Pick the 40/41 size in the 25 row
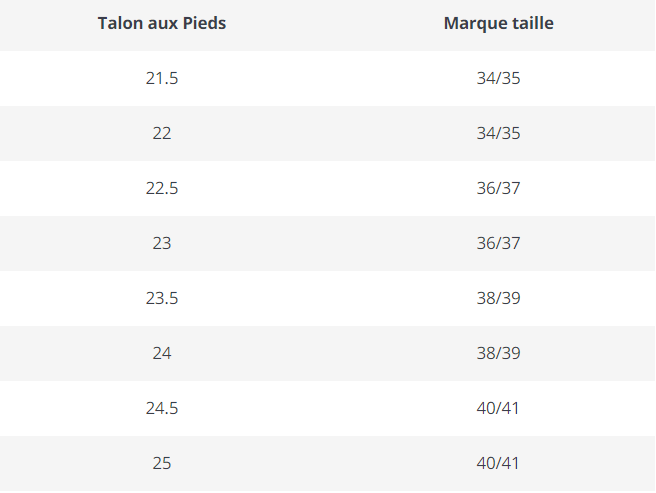Screen dimensions: 656x493 (498, 463)
